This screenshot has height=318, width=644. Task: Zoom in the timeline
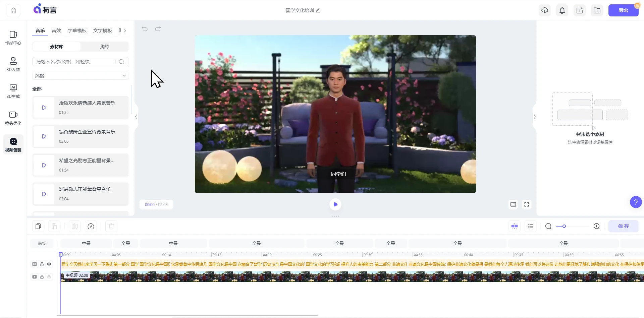[597, 226]
